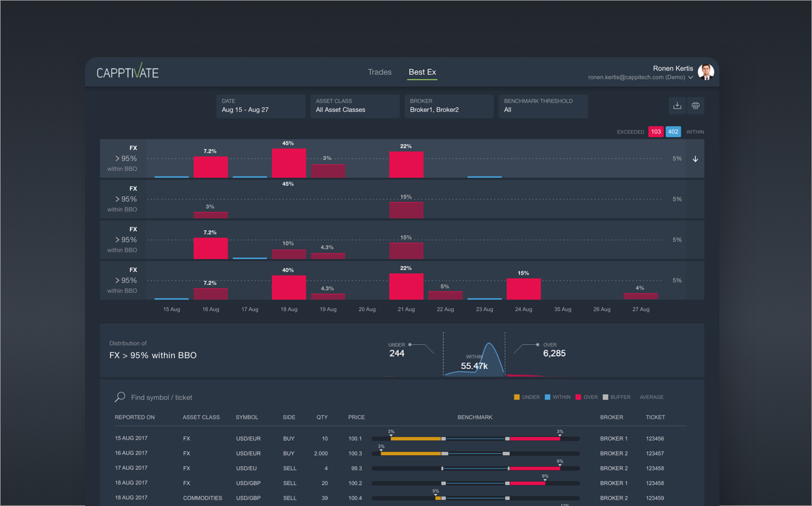This screenshot has width=812, height=506.
Task: Click the 40% bar in fourth FX row
Action: pyautogui.click(x=289, y=288)
